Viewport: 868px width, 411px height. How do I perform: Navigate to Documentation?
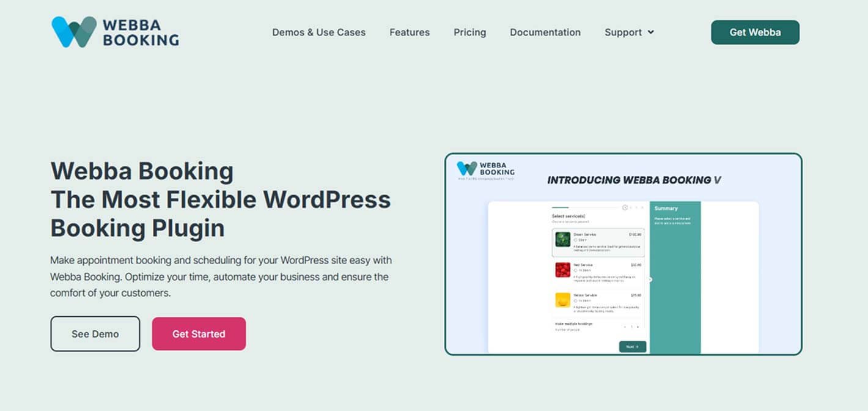tap(545, 32)
